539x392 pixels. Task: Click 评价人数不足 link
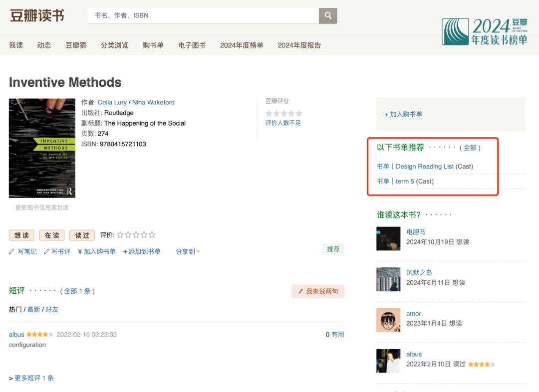pos(283,123)
